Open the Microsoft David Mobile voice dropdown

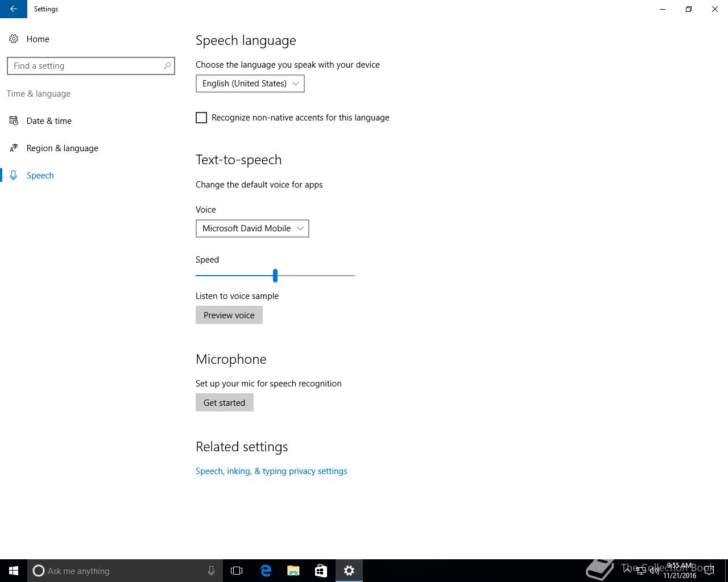point(253,228)
